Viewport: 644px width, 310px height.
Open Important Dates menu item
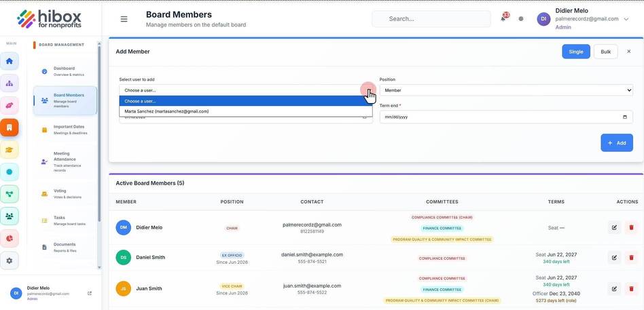[x=65, y=130]
